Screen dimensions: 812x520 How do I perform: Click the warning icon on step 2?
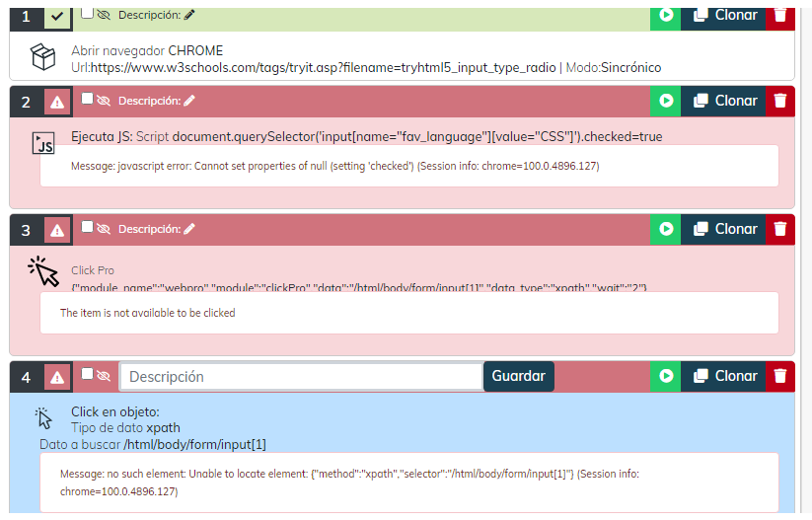(57, 102)
